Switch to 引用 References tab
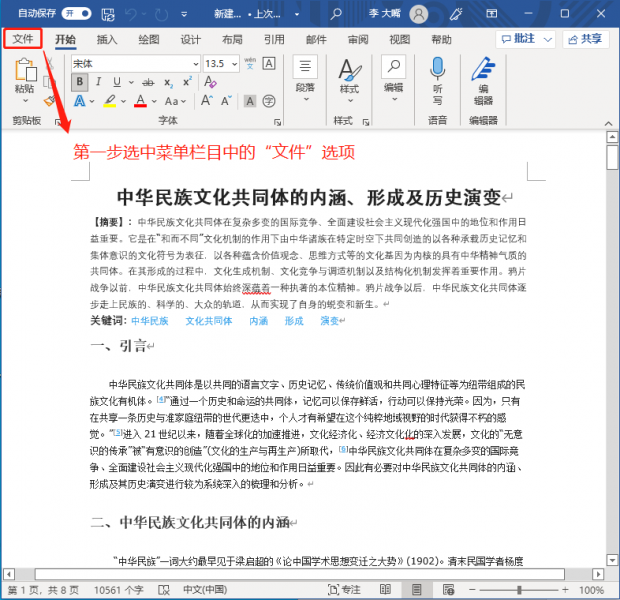The image size is (620, 600). tap(274, 39)
